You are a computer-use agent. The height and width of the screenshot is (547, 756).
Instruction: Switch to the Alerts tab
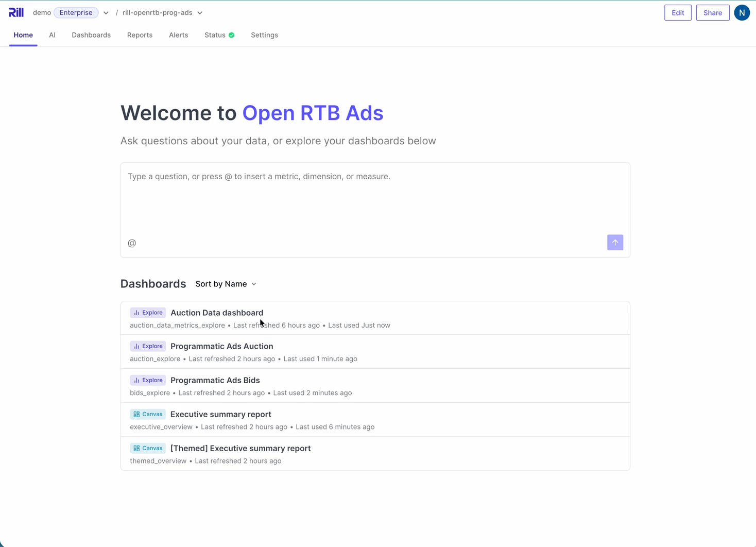coord(178,35)
